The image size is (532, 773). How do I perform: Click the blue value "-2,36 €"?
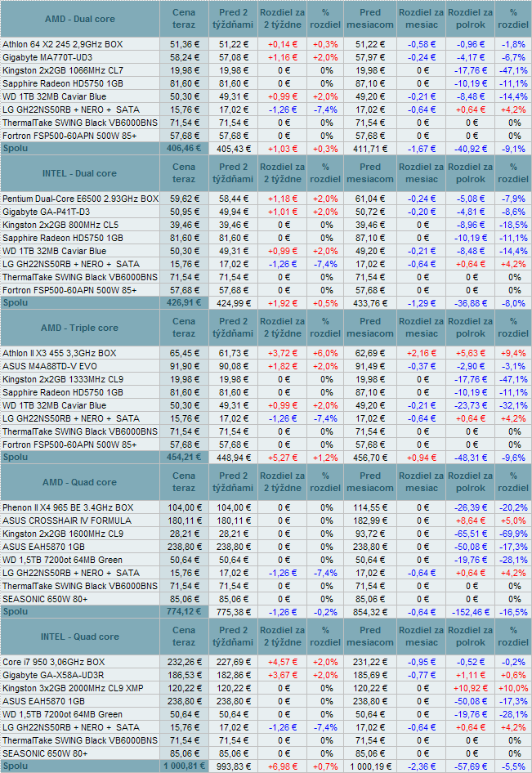422,766
